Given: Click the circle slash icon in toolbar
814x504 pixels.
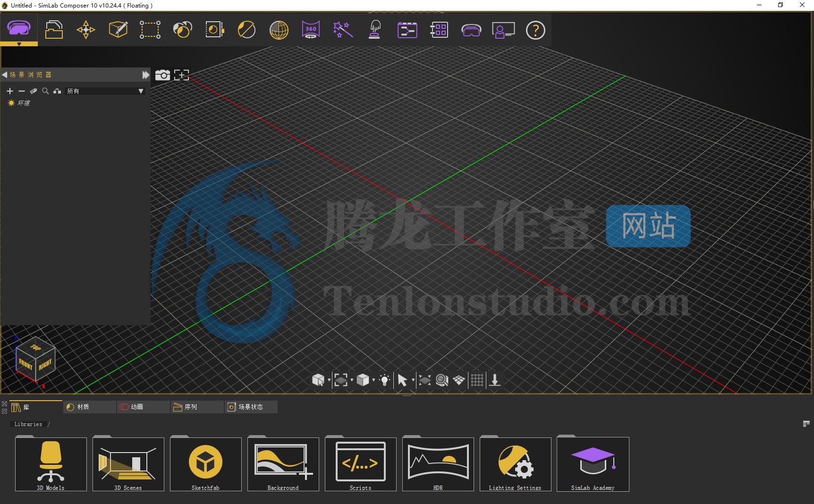Looking at the screenshot, I should 246,30.
